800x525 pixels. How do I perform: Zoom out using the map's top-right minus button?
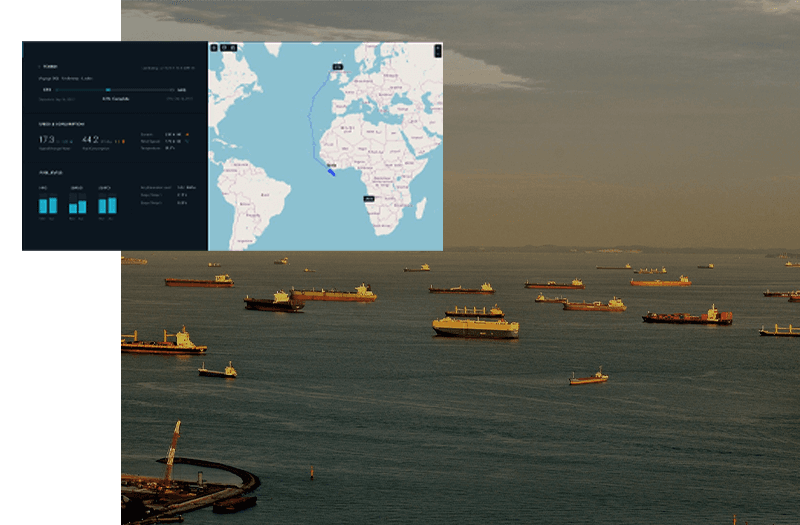pos(437,52)
